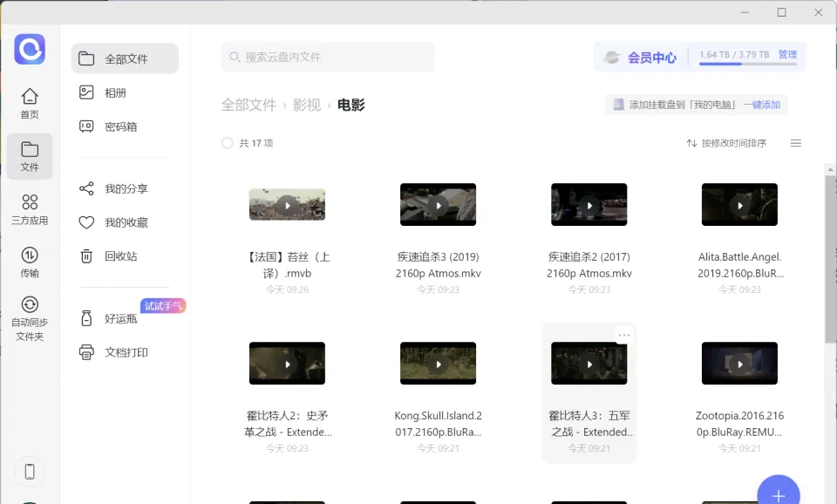Minimize the window

[x=745, y=11]
